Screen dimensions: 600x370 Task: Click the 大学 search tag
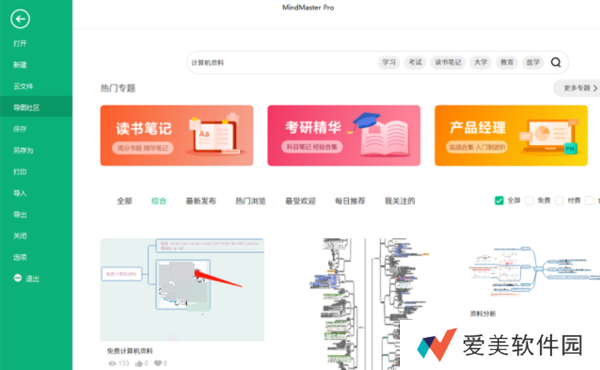(481, 62)
